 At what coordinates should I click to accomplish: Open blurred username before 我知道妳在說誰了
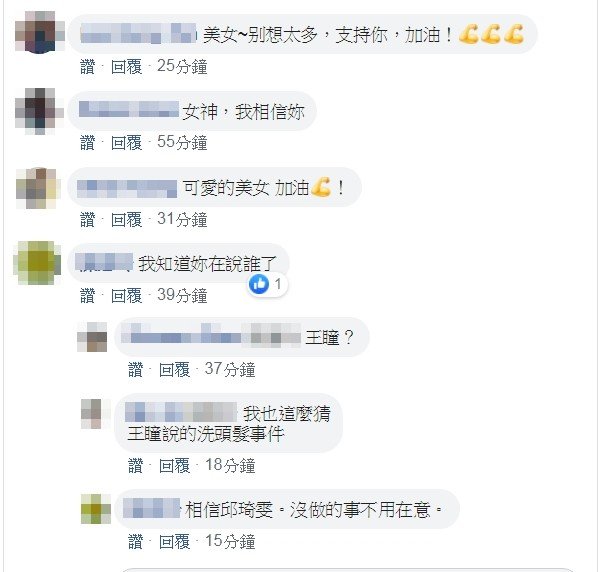(x=104, y=262)
